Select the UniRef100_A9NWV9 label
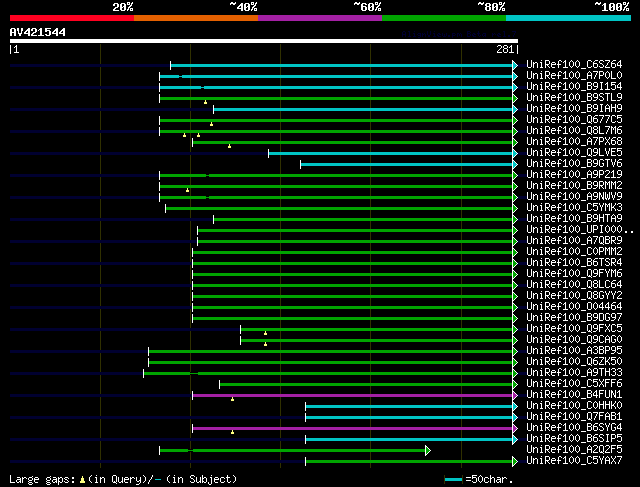The height and width of the screenshot is (487, 640). (x=574, y=196)
